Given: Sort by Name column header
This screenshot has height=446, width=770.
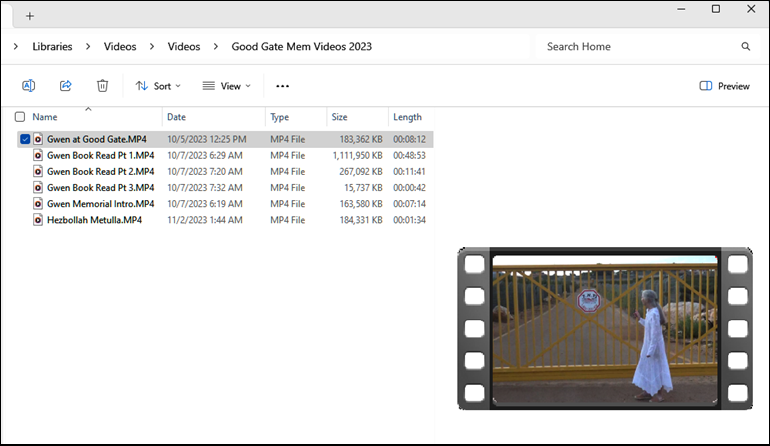Looking at the screenshot, I should click(x=45, y=117).
